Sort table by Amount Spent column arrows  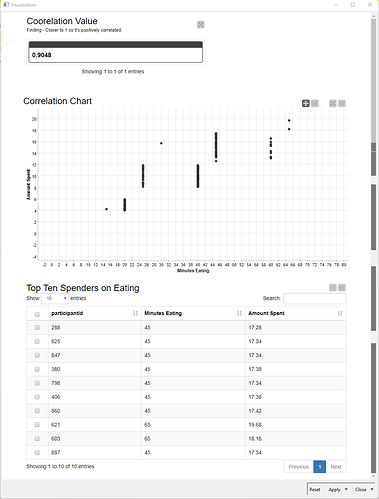(340, 313)
